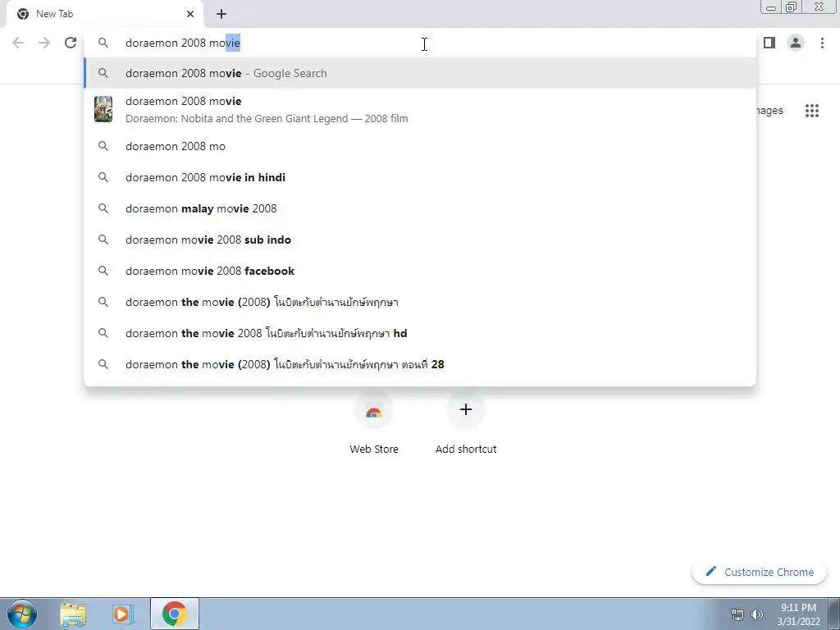Open the Web Store shortcut
The height and width of the screenshot is (630, 840).
pos(374,423)
